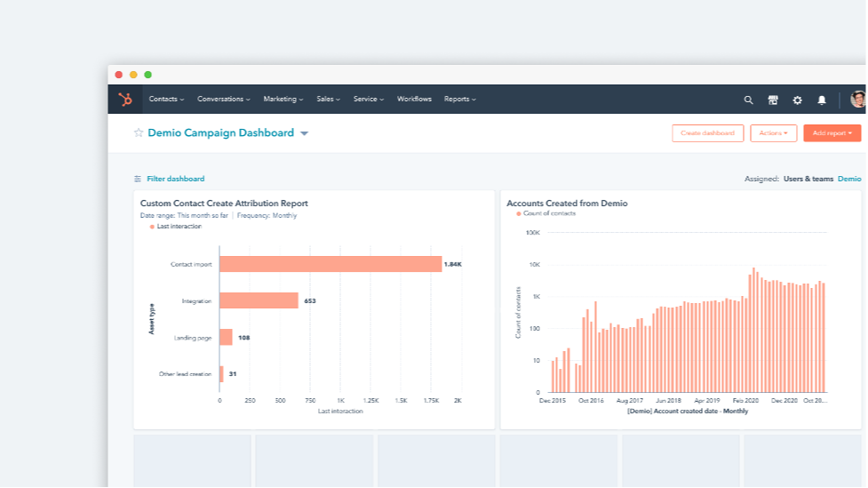Click the Contact import bar in chart
The image size is (868, 488).
pos(330,264)
